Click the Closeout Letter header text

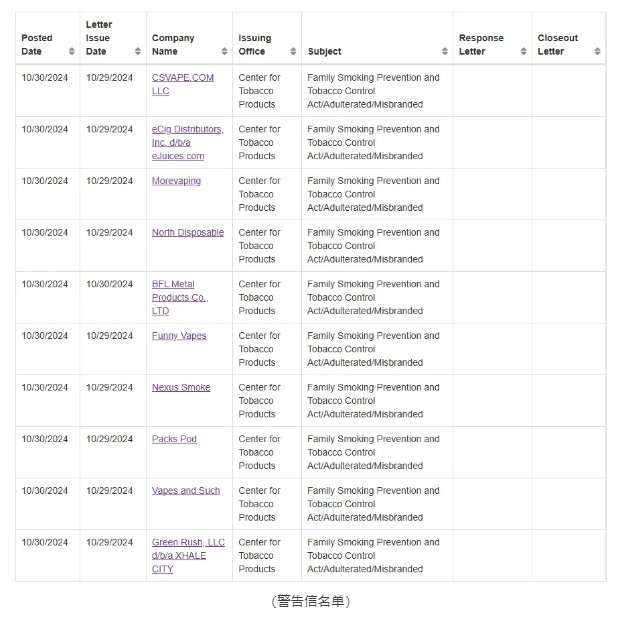pos(558,45)
